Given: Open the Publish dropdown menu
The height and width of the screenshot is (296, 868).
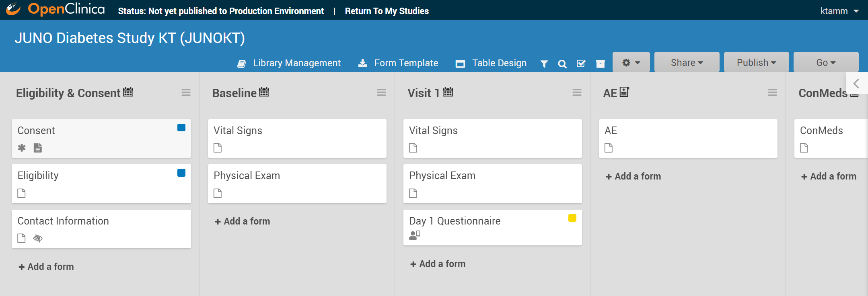Looking at the screenshot, I should point(756,63).
